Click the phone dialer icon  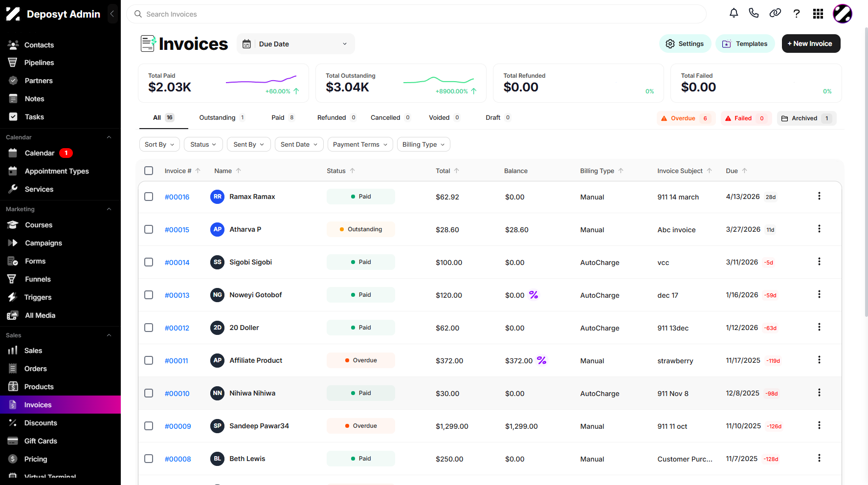coord(754,13)
